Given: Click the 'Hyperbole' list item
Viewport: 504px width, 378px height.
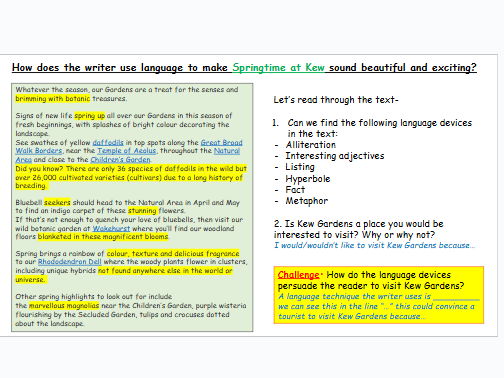Looking at the screenshot, I should (308, 179).
